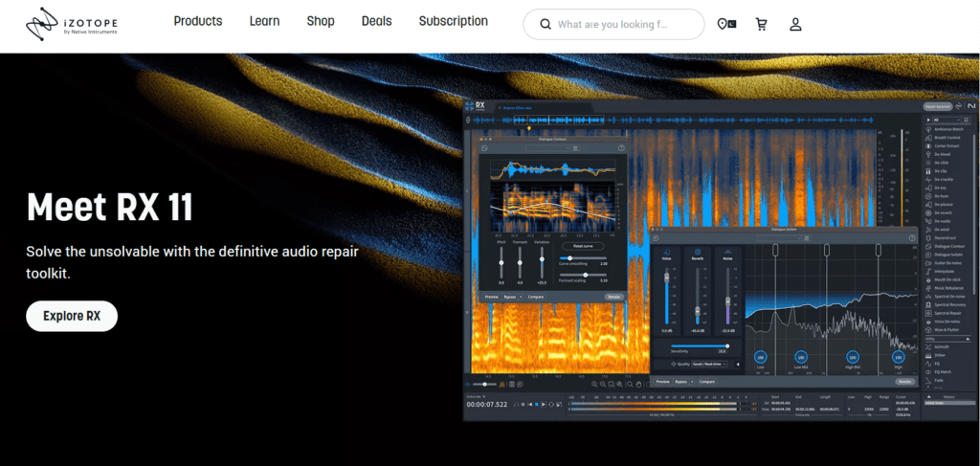This screenshot has height=466, width=980.
Task: Open the Learn menu
Action: [264, 21]
